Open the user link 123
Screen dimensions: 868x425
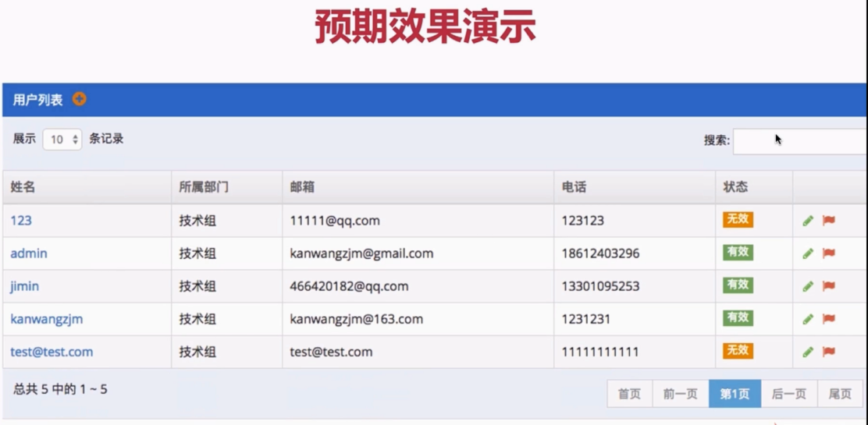(21, 221)
